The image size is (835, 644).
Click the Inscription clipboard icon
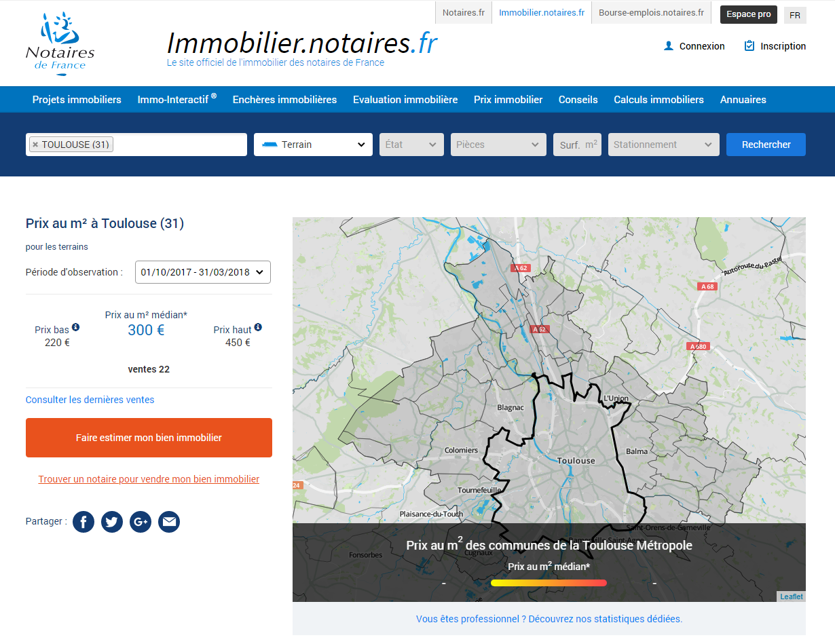click(749, 46)
